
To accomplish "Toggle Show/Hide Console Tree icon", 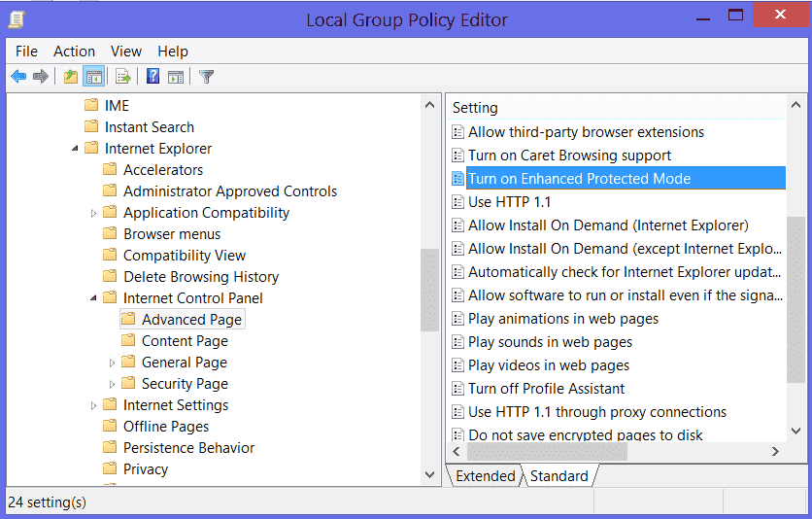I will 94,77.
